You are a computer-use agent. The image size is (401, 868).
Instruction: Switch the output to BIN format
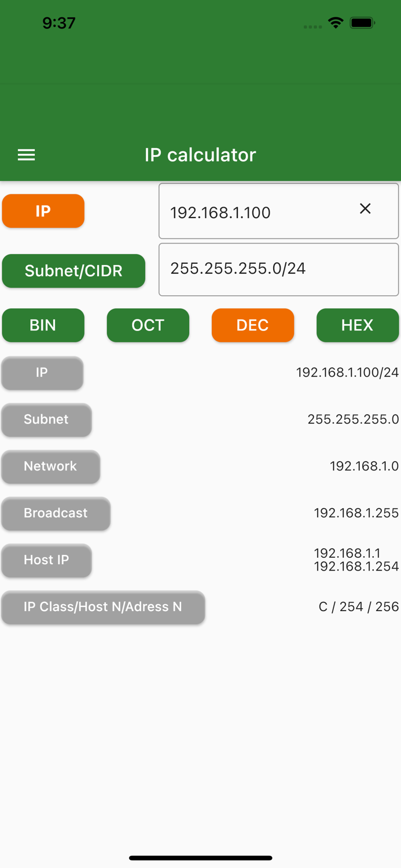43,325
